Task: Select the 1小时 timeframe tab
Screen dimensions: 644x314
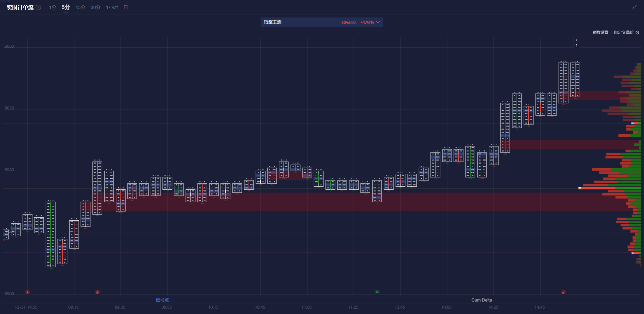Action: (x=112, y=7)
